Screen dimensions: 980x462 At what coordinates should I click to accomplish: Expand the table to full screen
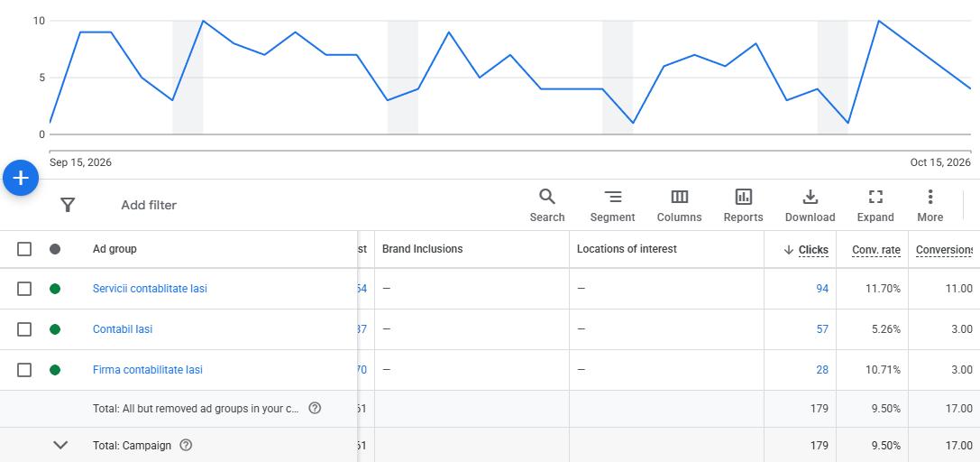click(x=875, y=206)
